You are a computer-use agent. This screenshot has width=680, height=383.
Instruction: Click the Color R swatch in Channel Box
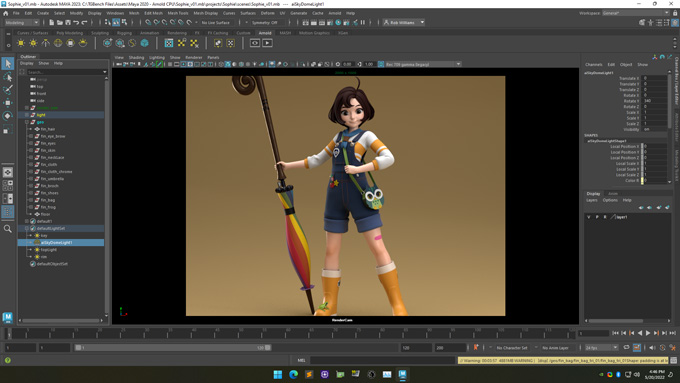tap(643, 180)
